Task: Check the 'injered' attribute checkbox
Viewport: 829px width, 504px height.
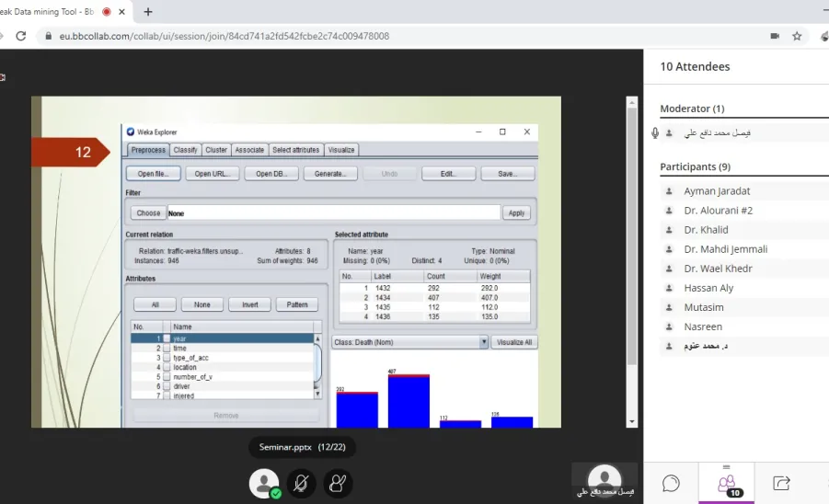Action: click(167, 395)
